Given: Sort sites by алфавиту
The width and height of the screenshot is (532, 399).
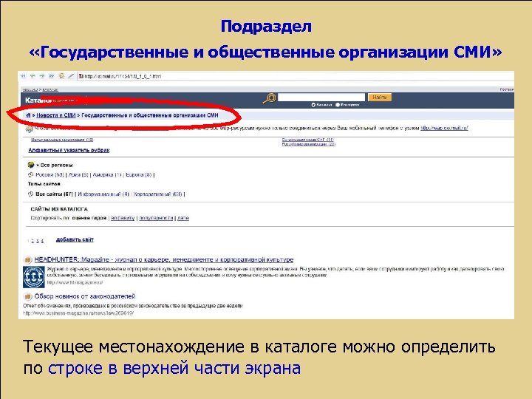Looking at the screenshot, I should point(123,218).
